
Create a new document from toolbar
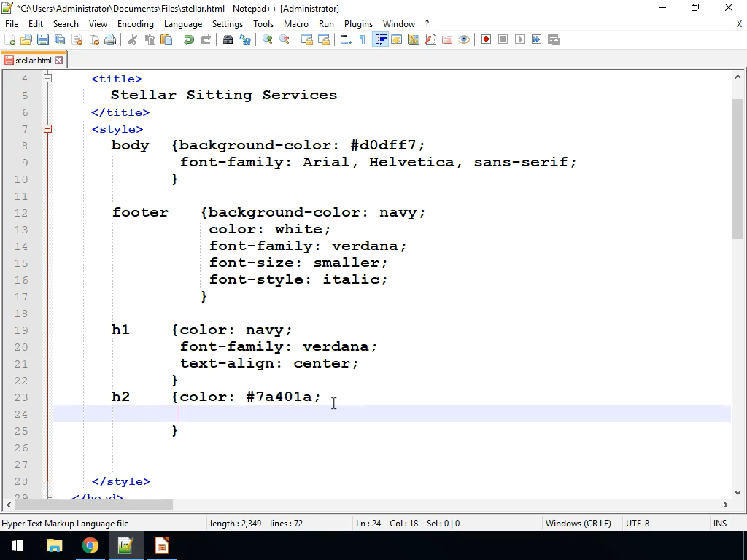click(x=9, y=39)
